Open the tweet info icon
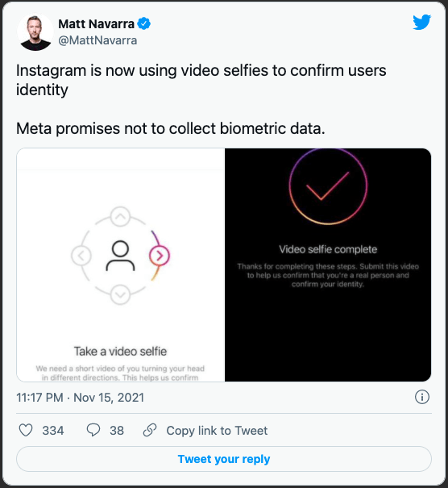 pos(422,397)
